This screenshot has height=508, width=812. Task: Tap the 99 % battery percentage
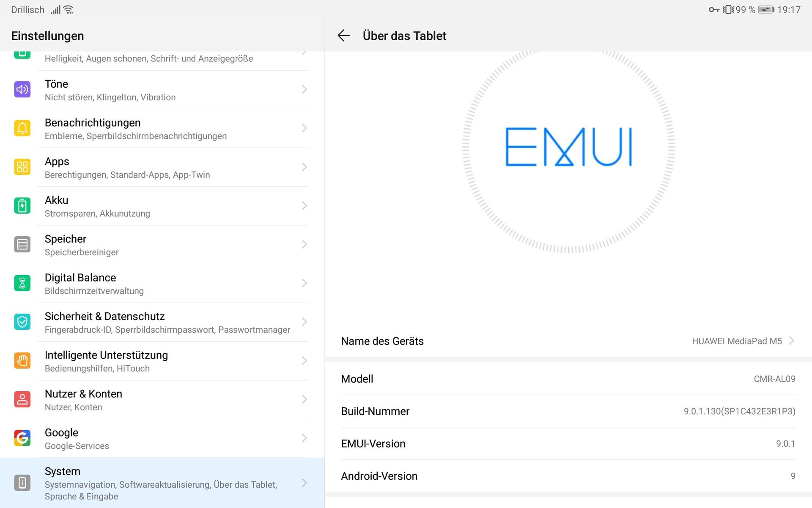point(745,10)
